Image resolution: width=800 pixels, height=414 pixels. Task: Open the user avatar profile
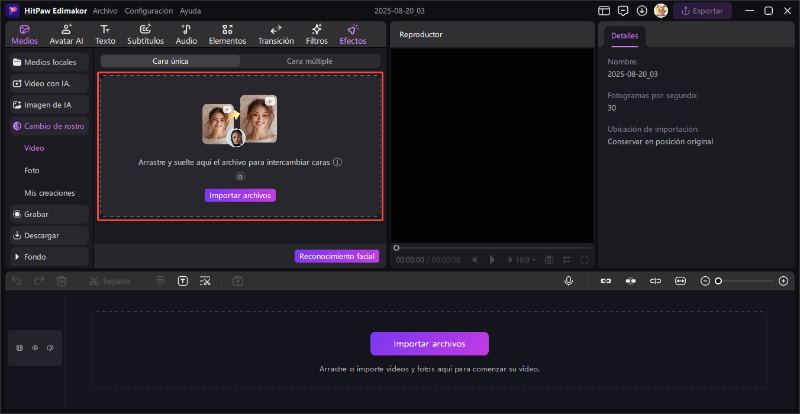(x=661, y=11)
